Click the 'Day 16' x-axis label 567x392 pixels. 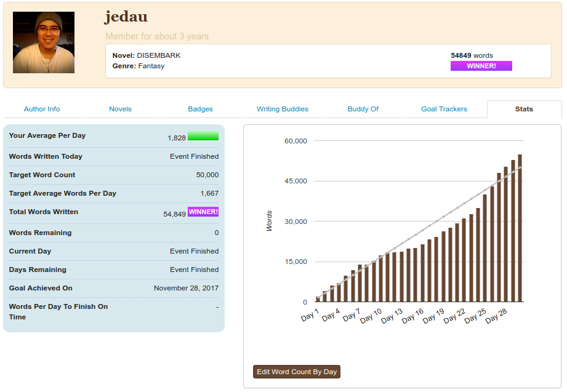412,316
